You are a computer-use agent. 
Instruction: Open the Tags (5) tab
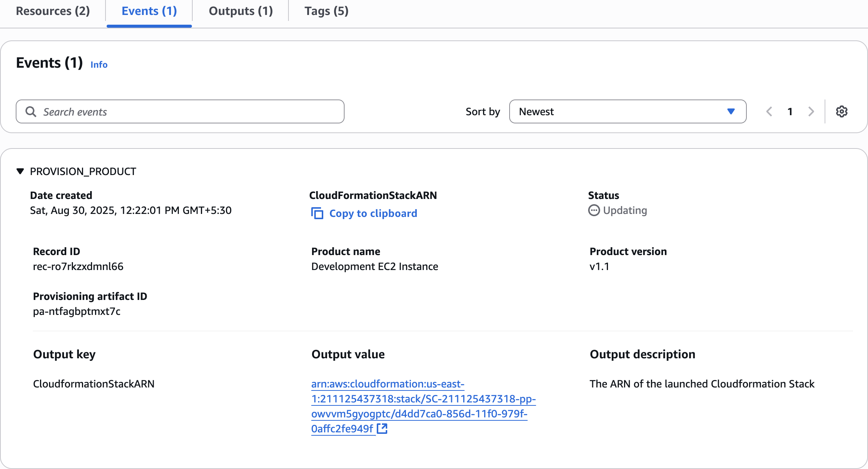[x=326, y=11]
